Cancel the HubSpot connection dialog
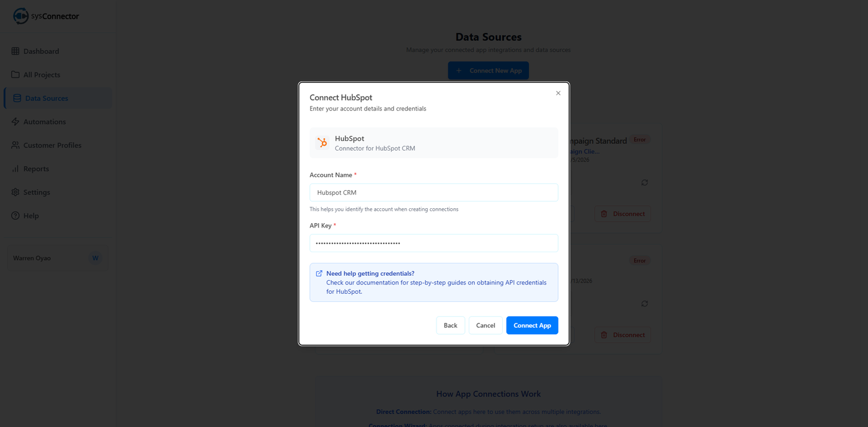The height and width of the screenshot is (427, 868). tap(485, 325)
